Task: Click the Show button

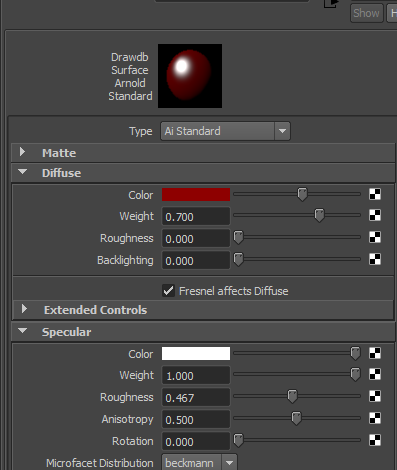Action: pos(366,13)
